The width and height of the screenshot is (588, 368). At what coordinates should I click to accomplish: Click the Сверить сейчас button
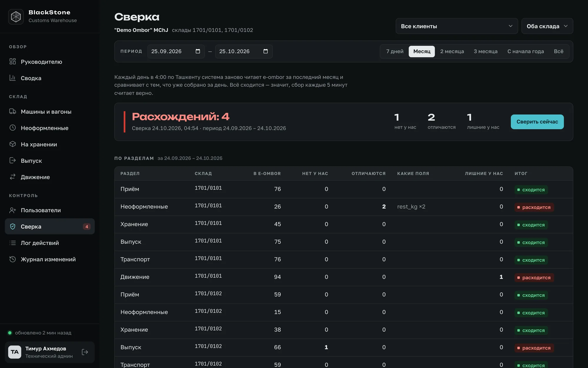point(537,122)
